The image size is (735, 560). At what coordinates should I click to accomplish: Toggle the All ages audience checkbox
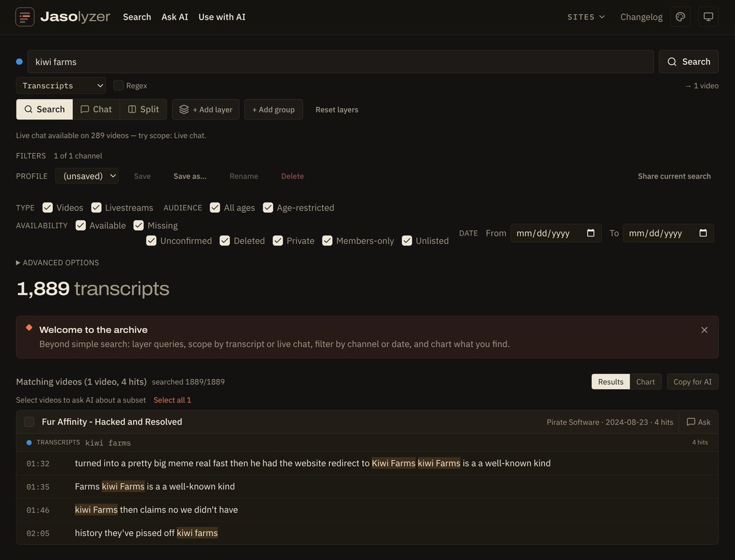pyautogui.click(x=215, y=207)
